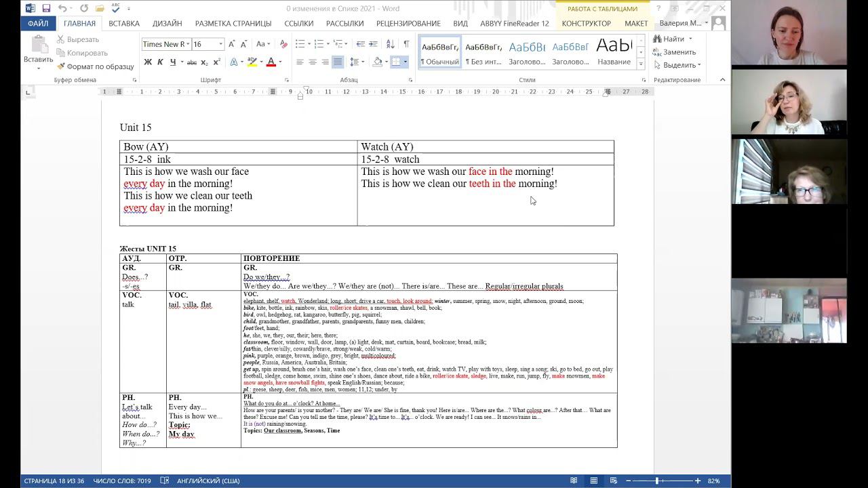Viewport: 868px width, 488px height.
Task: Expand the numbered list dropdown arrow
Action: (x=328, y=44)
